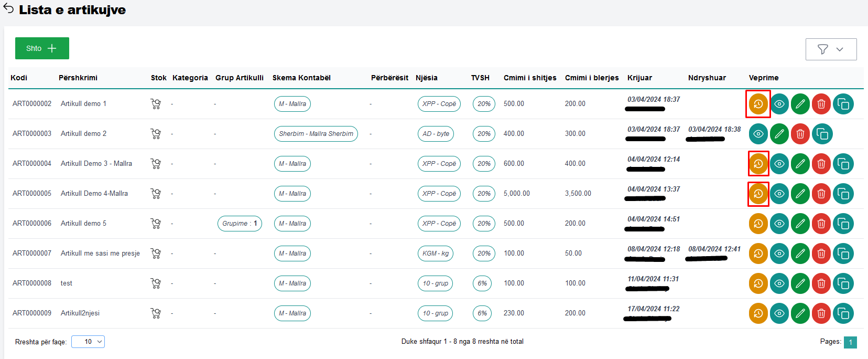View details of Artikull demo 5
This screenshot has width=868, height=359.
tap(779, 224)
